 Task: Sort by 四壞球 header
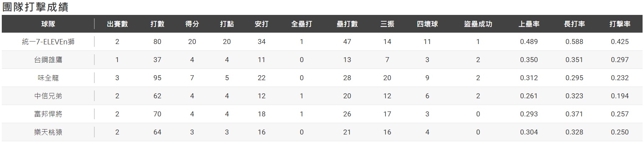pos(427,24)
